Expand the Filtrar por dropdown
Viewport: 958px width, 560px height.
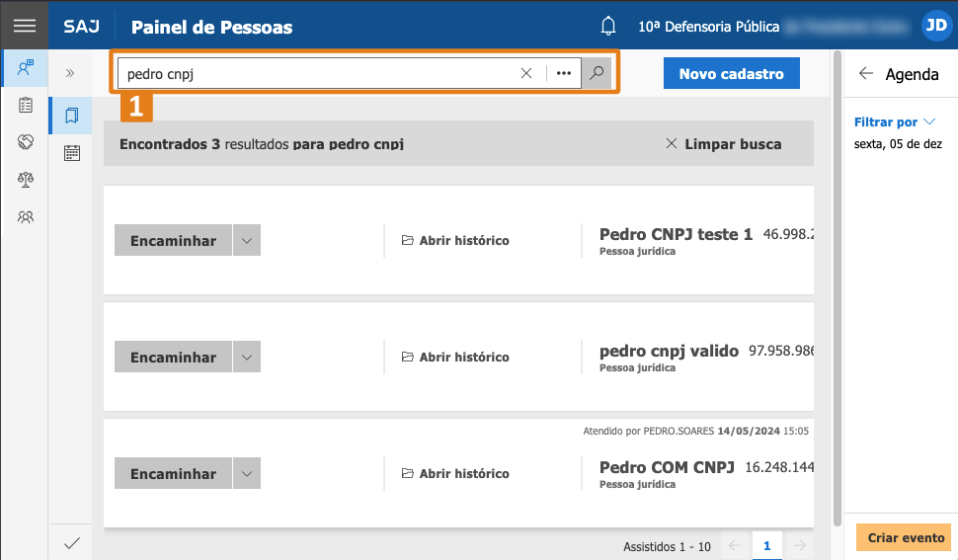coord(895,122)
